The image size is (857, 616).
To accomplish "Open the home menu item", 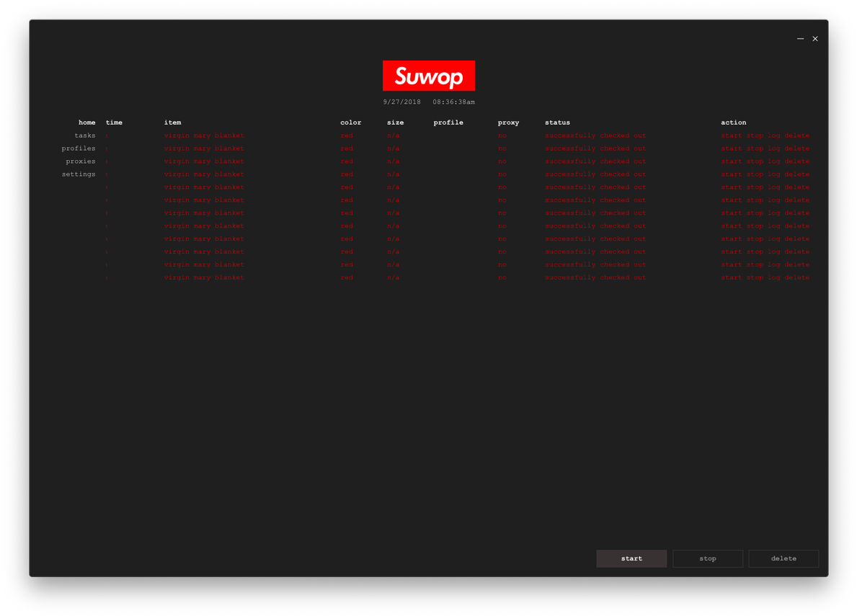I will 86,122.
